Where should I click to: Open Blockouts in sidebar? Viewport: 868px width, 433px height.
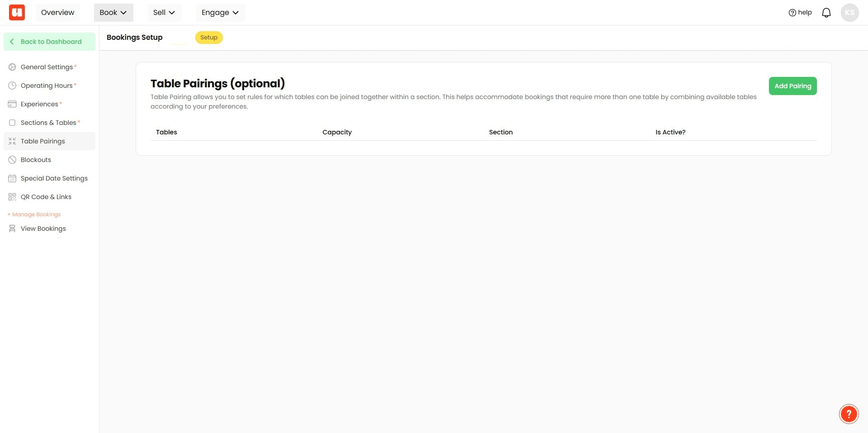click(49, 160)
